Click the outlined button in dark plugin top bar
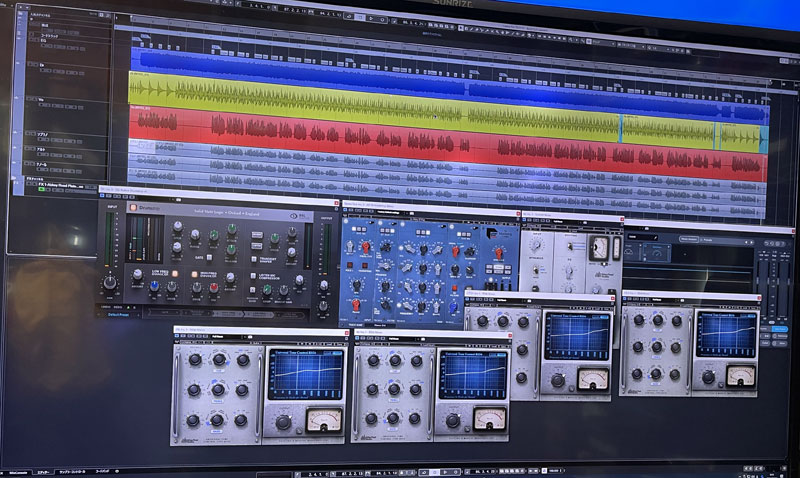Screen dimensions: 800x478 pyautogui.click(x=688, y=239)
